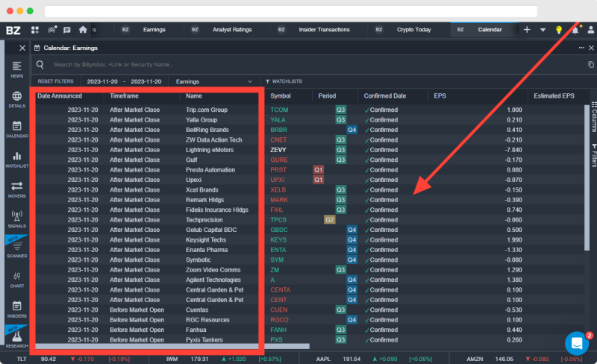This screenshot has width=597, height=364.
Task: Open the Details globe icon
Action: (x=16, y=99)
